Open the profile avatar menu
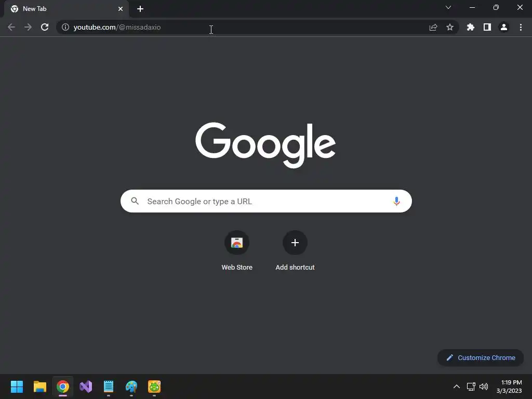This screenshot has width=532, height=399. click(504, 27)
